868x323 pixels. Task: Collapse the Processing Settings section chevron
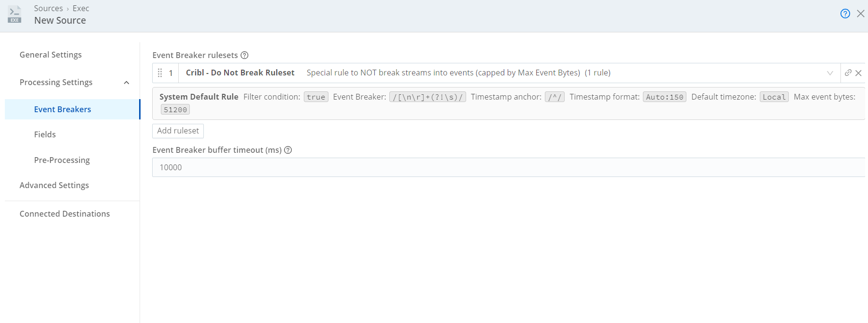[x=127, y=83]
